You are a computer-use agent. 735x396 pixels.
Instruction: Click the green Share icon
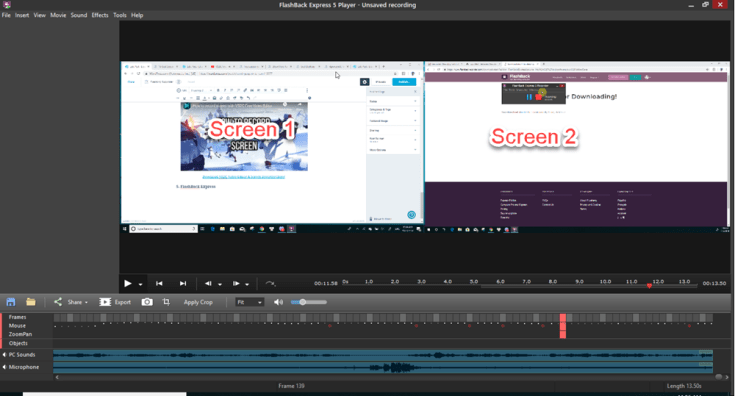(58, 302)
